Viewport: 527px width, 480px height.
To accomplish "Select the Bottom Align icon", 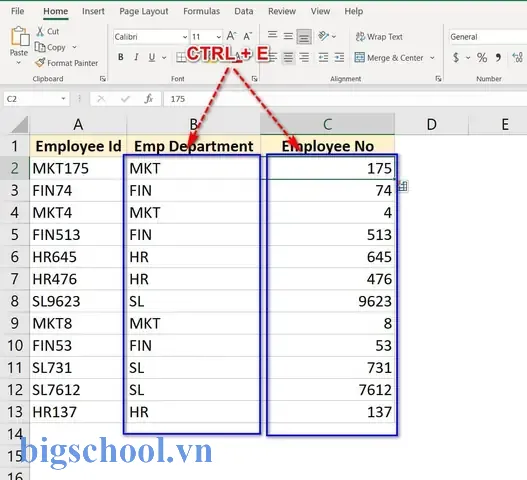I will pyautogui.click(x=304, y=37).
